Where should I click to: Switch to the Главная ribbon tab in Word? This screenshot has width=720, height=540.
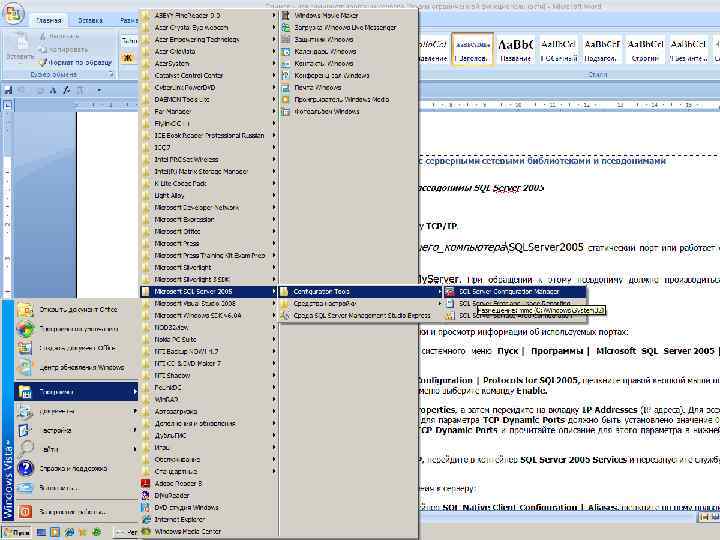[49, 20]
